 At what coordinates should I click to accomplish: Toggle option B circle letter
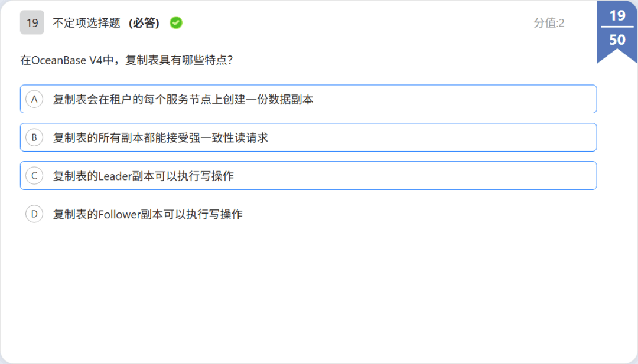pos(34,137)
